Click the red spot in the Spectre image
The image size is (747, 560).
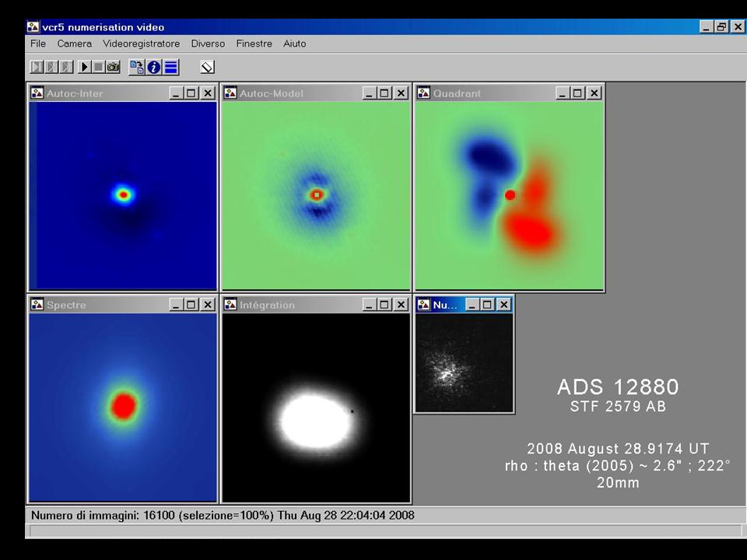pos(124,405)
